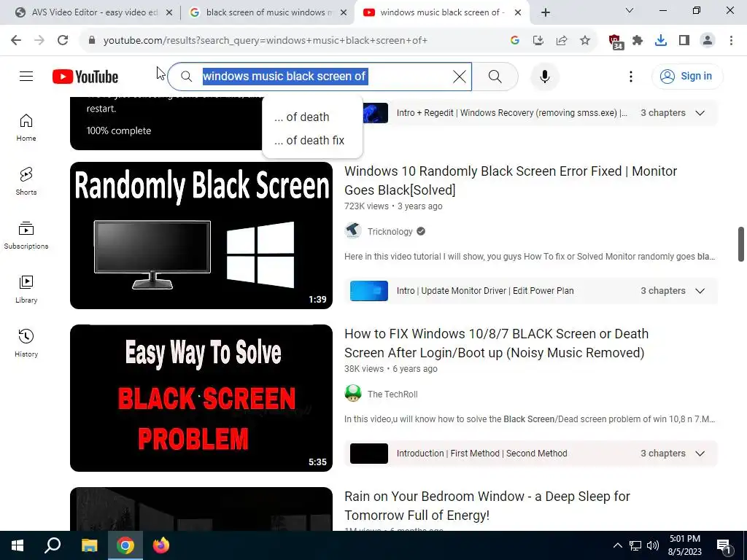Open taskbar search magnifier

pyautogui.click(x=53, y=545)
